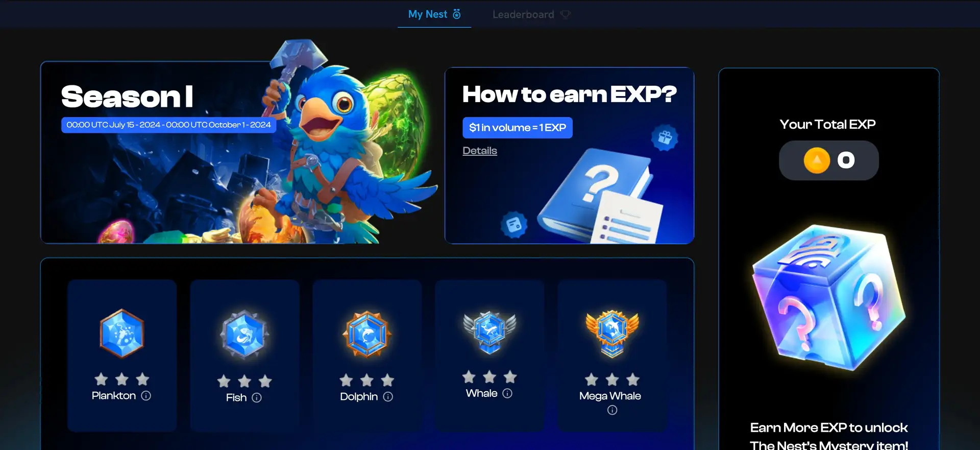Click the Season I date range badge
The height and width of the screenshot is (450, 980).
[168, 125]
